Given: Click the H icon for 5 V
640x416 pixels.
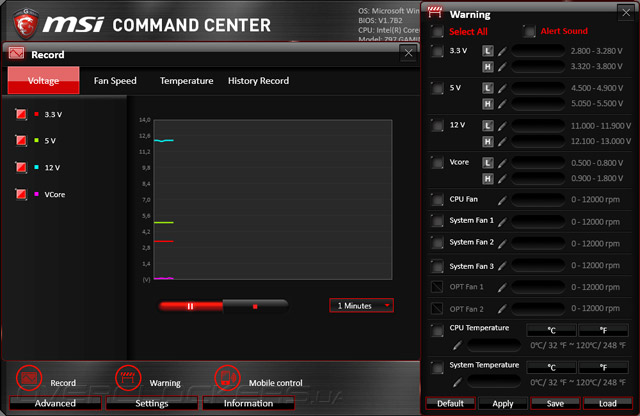Looking at the screenshot, I should point(488,104).
